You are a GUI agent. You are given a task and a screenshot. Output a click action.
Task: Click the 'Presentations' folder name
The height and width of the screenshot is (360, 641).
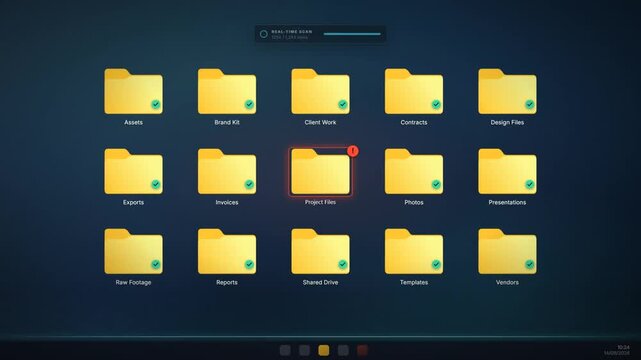[507, 202]
